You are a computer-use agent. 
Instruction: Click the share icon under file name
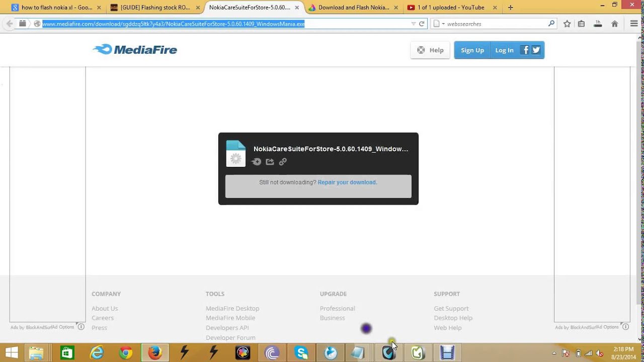point(270,161)
